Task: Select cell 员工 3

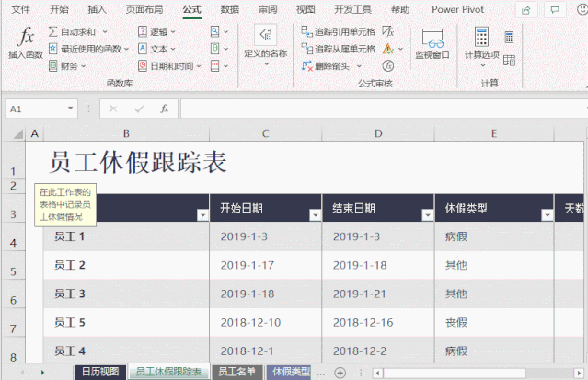Action: pyautogui.click(x=126, y=294)
